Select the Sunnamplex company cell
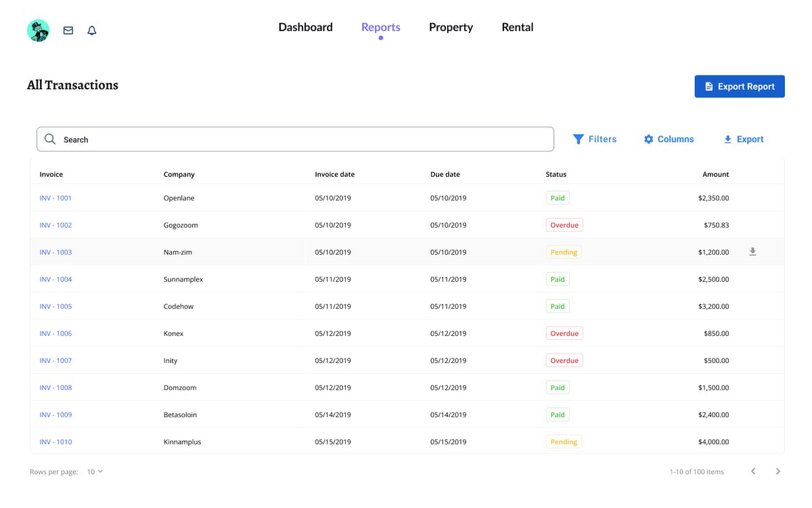 (x=183, y=279)
